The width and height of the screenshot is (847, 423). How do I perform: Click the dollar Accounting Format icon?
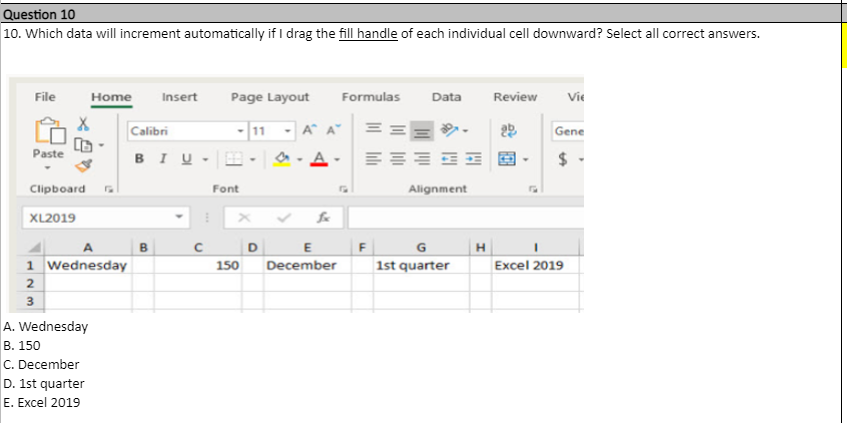pos(563,159)
